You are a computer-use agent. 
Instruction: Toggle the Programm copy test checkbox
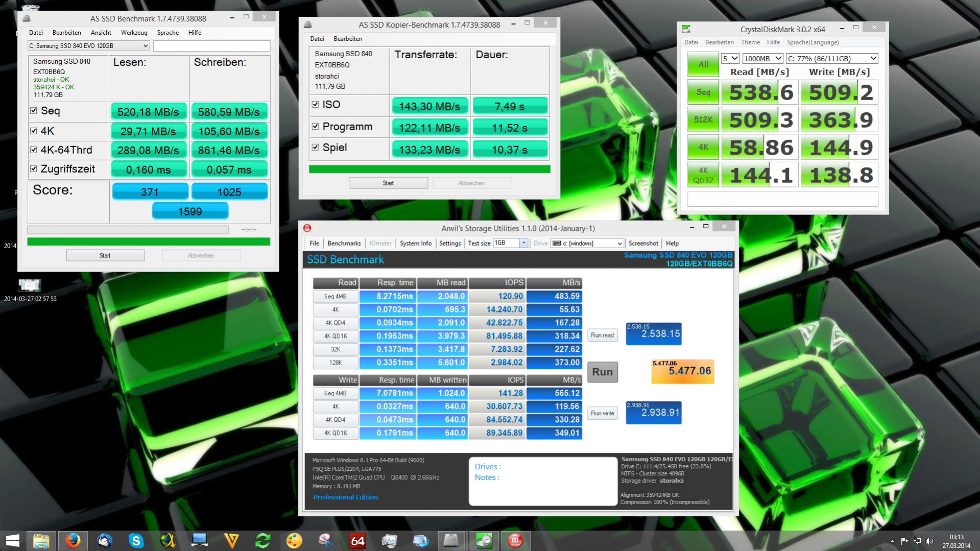coord(315,127)
